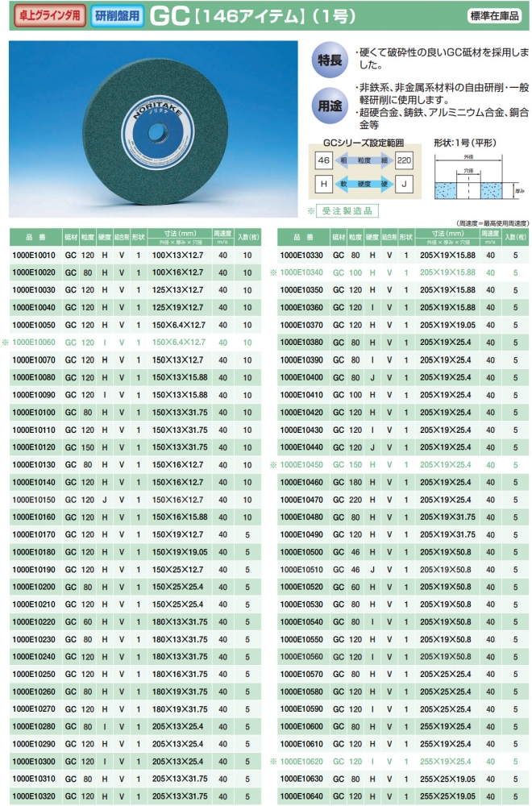The height and width of the screenshot is (806, 532).
Task: Click dimension 255×19×25.4 in row 1000E10600
Action: (446, 726)
